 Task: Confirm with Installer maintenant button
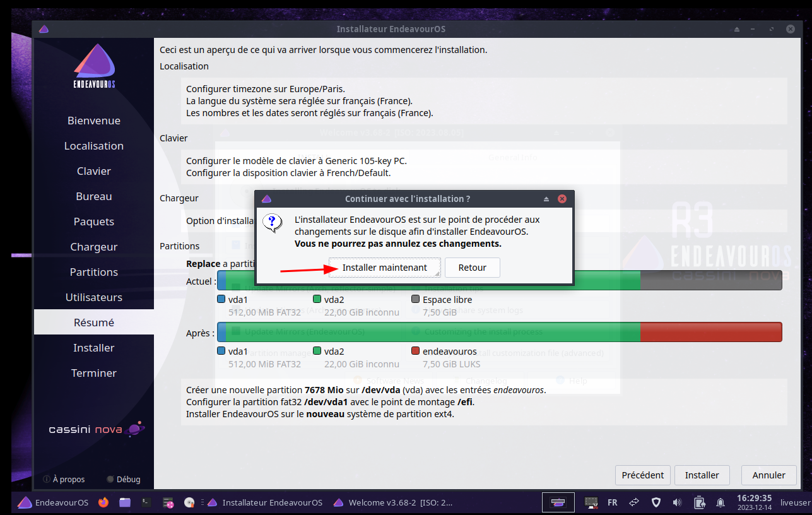(x=384, y=268)
